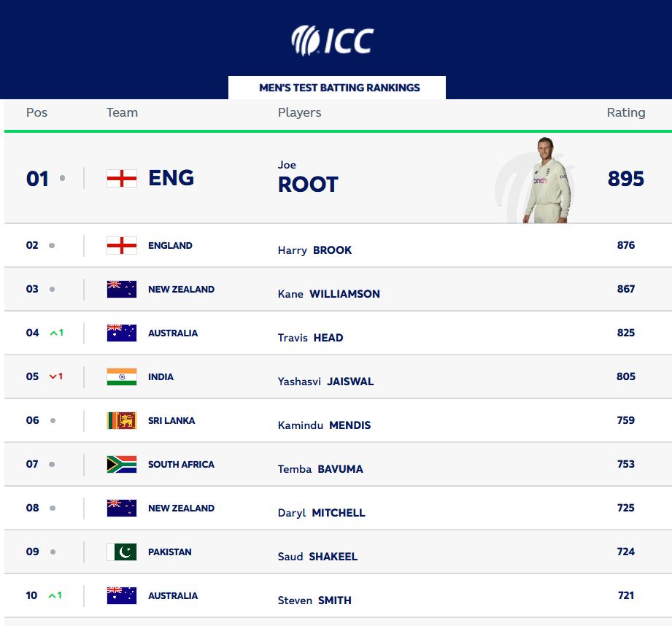
Task: Click Joe Root's player photo
Action: [x=547, y=180]
